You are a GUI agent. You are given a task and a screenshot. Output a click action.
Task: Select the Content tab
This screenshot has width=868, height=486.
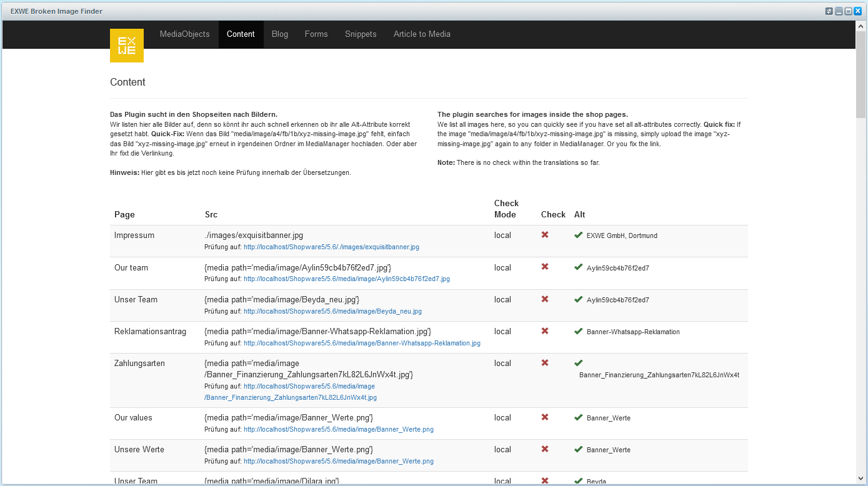coord(241,34)
